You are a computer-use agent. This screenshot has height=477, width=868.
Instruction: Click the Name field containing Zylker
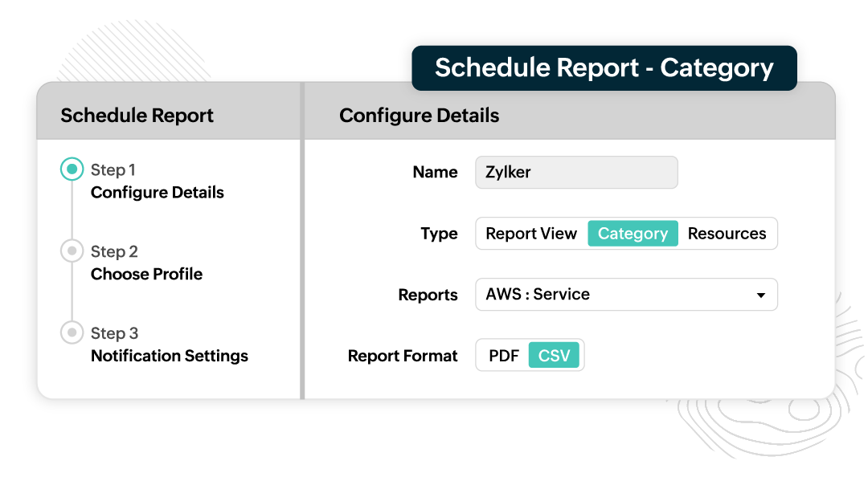(x=575, y=172)
